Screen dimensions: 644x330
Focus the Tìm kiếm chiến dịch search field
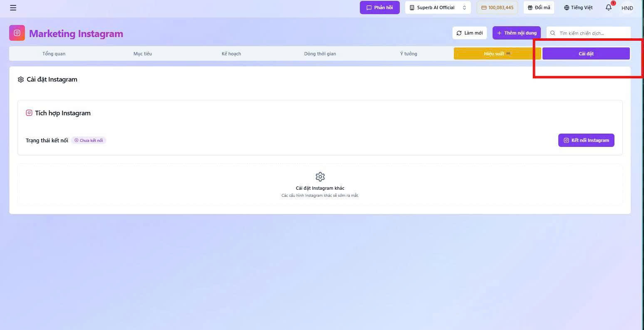point(589,33)
